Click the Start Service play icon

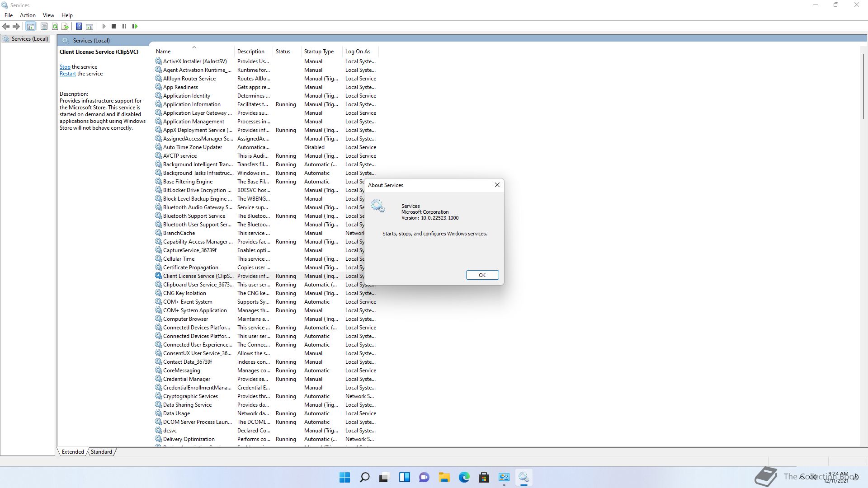coord(104,26)
